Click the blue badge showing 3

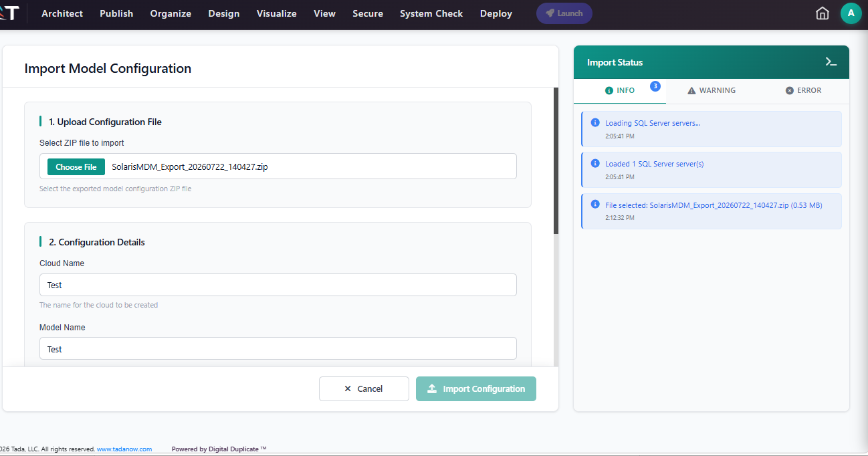[655, 86]
